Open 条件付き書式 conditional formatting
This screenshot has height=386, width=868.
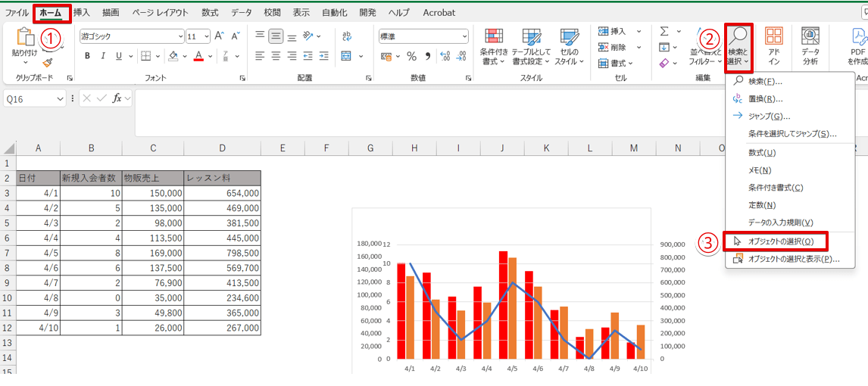coord(494,47)
